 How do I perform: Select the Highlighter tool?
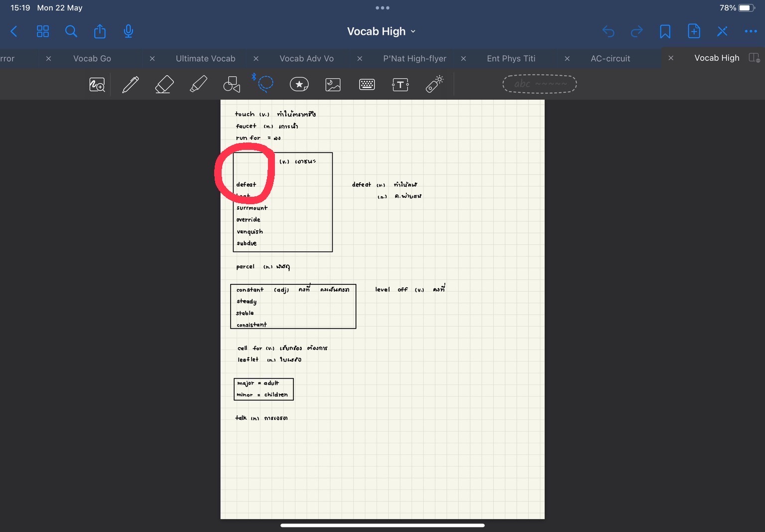pos(198,85)
